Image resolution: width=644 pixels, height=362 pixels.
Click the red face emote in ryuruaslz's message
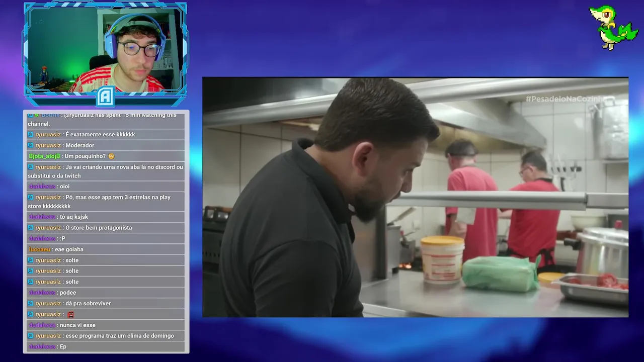click(70, 314)
